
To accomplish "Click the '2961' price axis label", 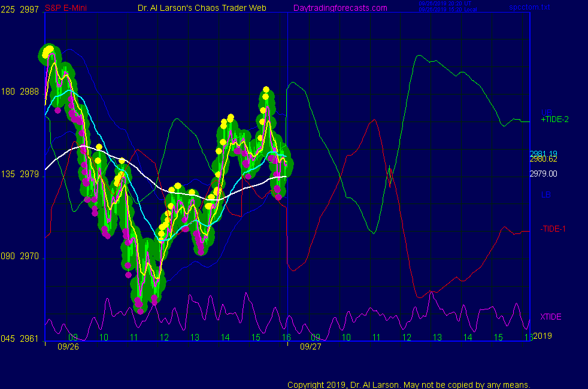I will pyautogui.click(x=29, y=338).
